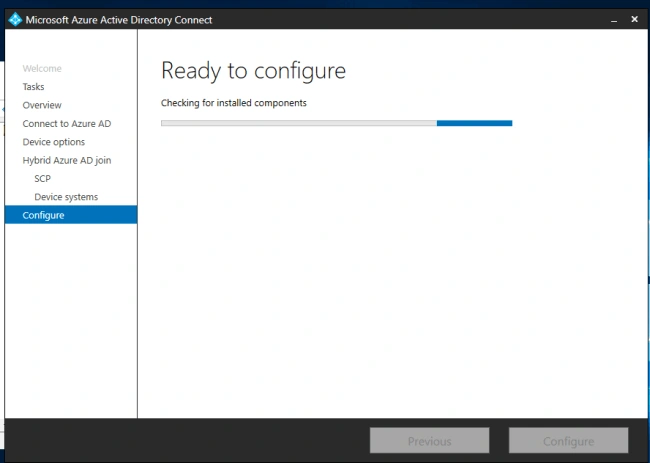The height and width of the screenshot is (463, 650).
Task: Close the Azure AD Connect window
Action: [x=634, y=19]
